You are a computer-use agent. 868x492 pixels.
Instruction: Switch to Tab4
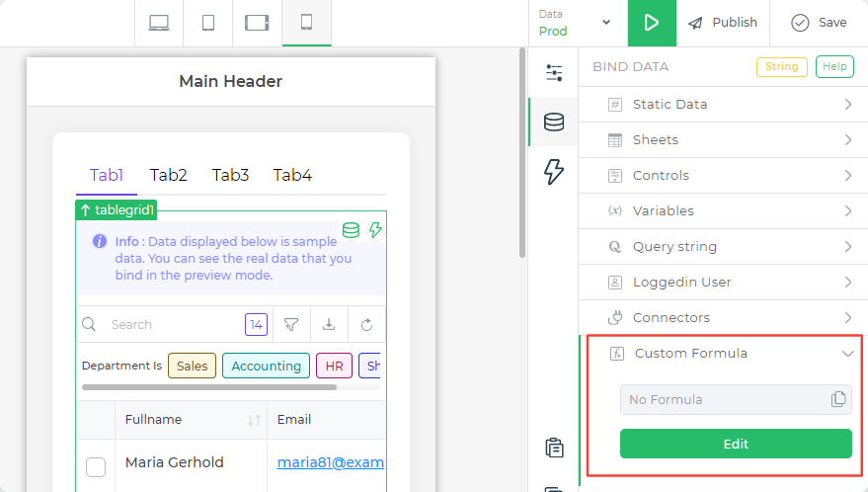click(292, 175)
